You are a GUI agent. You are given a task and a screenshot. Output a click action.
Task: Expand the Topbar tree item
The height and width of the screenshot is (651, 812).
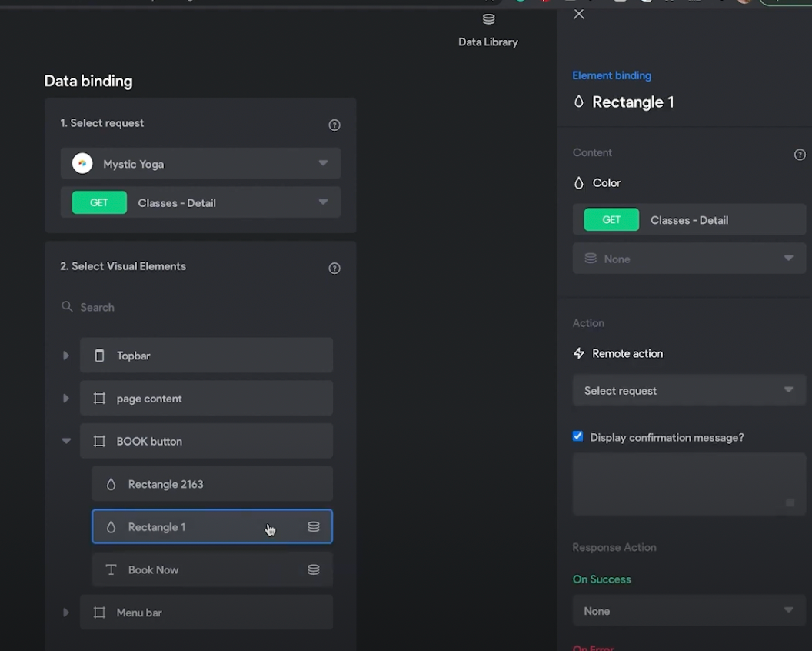tap(66, 356)
